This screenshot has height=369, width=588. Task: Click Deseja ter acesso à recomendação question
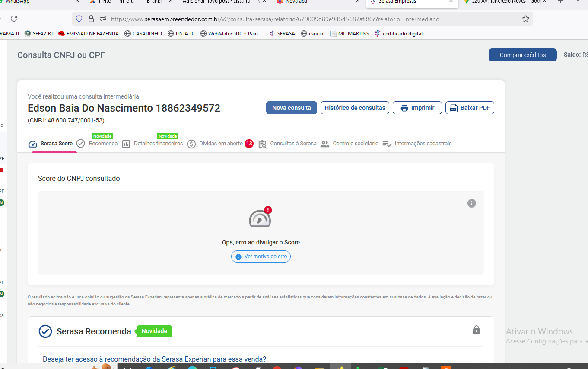[154, 359]
